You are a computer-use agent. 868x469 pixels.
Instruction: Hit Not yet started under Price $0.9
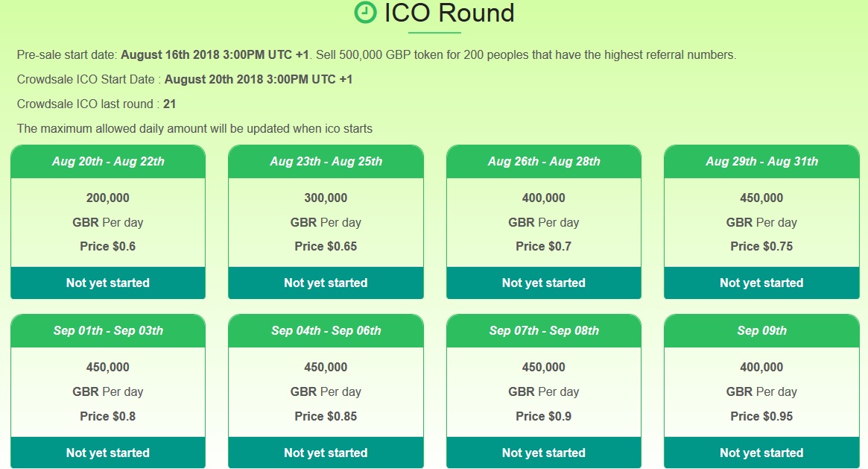click(544, 453)
